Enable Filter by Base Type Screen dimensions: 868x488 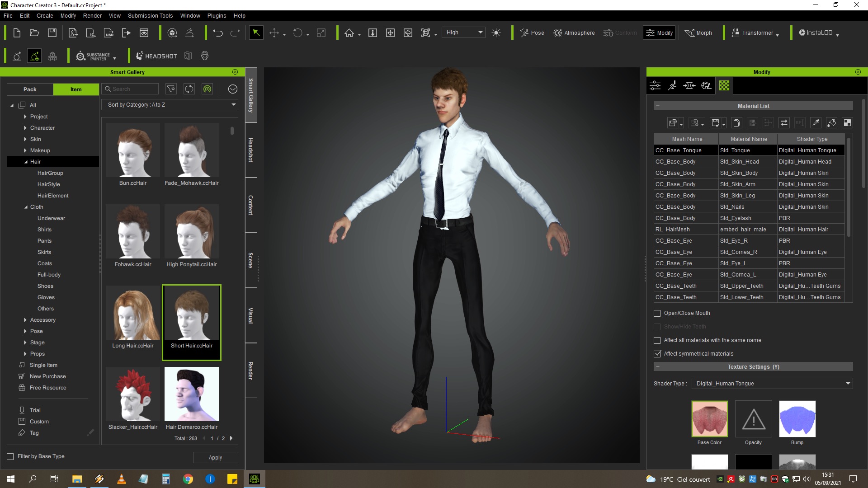(10, 456)
